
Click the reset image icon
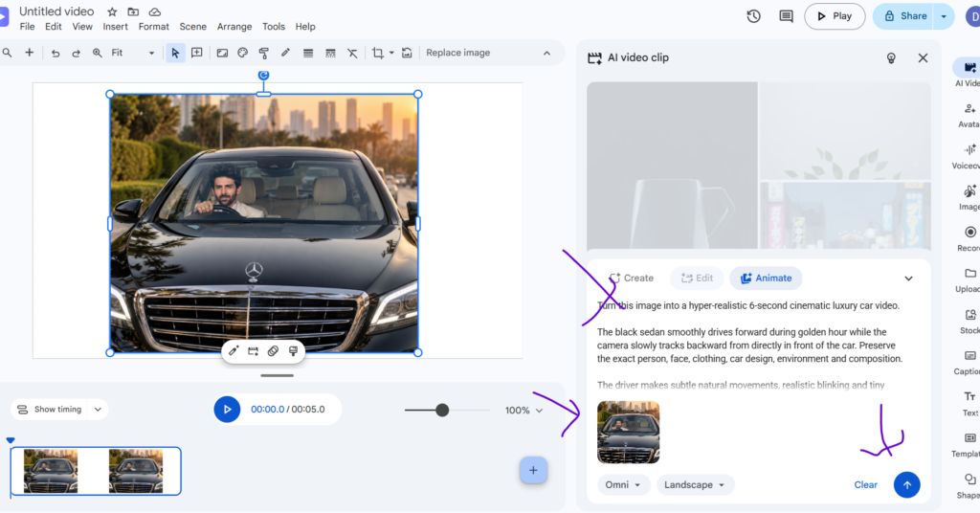tap(407, 53)
